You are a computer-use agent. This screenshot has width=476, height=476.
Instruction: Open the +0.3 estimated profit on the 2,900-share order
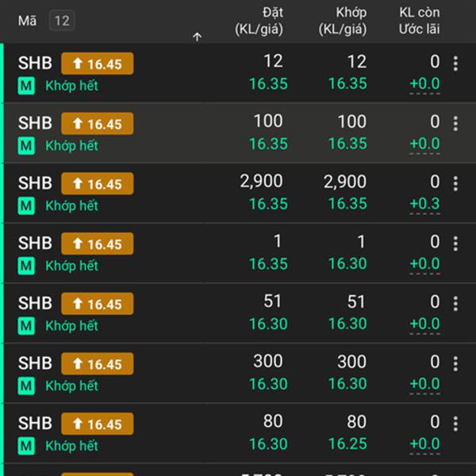click(x=424, y=204)
